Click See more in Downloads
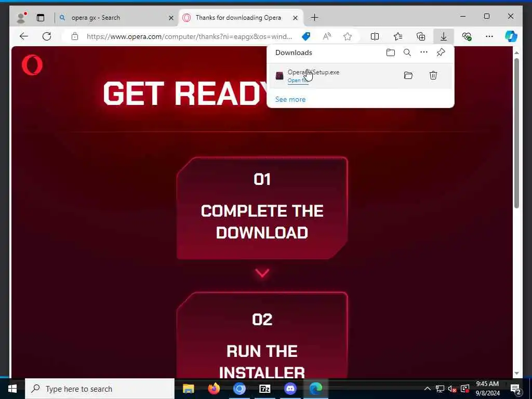The width and height of the screenshot is (532, 399). point(290,99)
